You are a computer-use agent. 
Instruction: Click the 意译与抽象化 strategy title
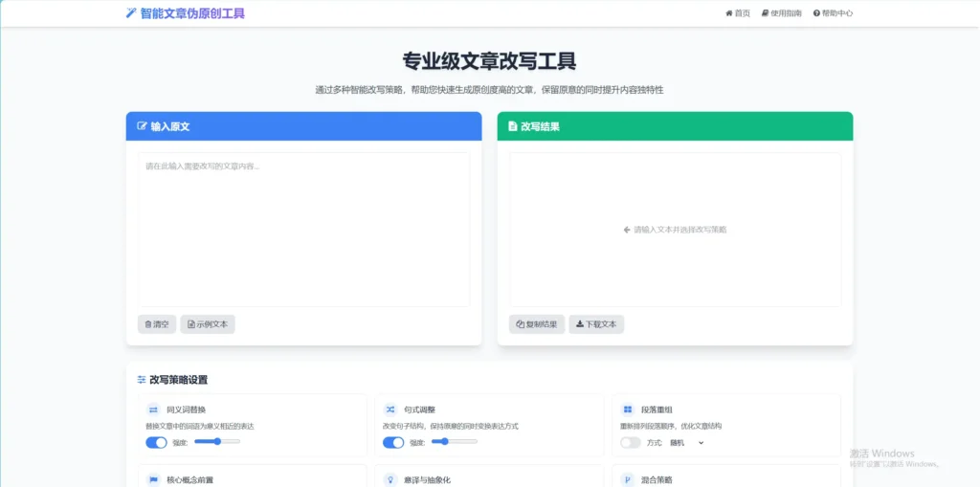coord(427,480)
